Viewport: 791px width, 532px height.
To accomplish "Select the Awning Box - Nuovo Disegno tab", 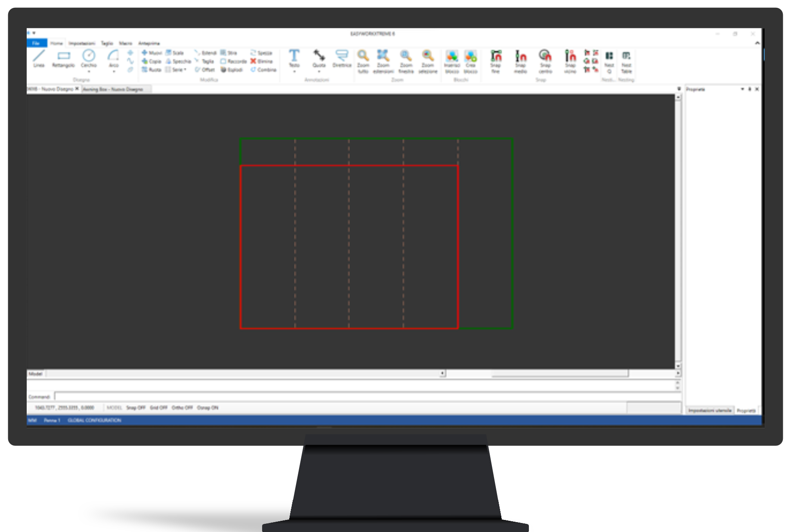I will coord(114,89).
